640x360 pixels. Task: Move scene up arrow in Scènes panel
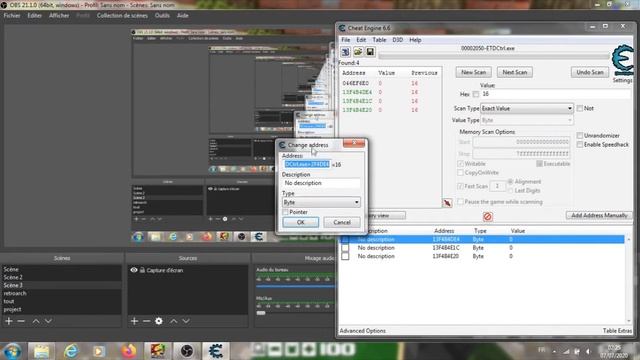tap(36, 321)
